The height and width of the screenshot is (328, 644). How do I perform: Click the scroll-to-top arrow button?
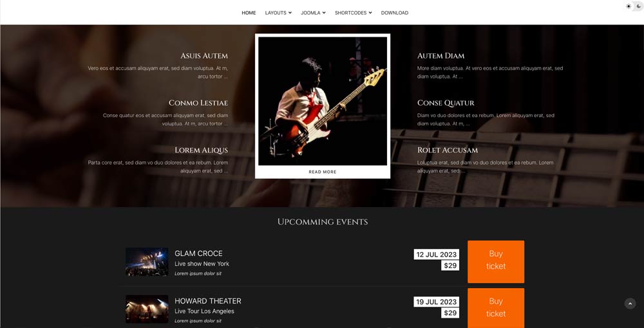pyautogui.click(x=630, y=304)
